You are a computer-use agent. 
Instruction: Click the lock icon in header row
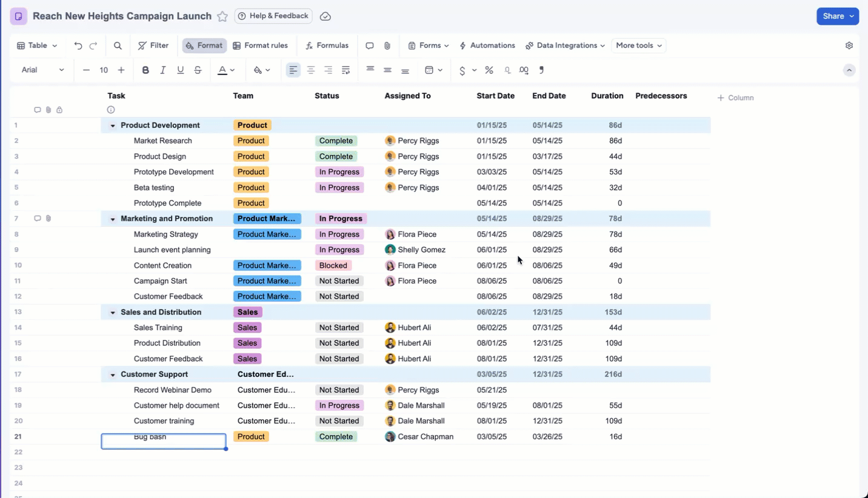(x=59, y=110)
